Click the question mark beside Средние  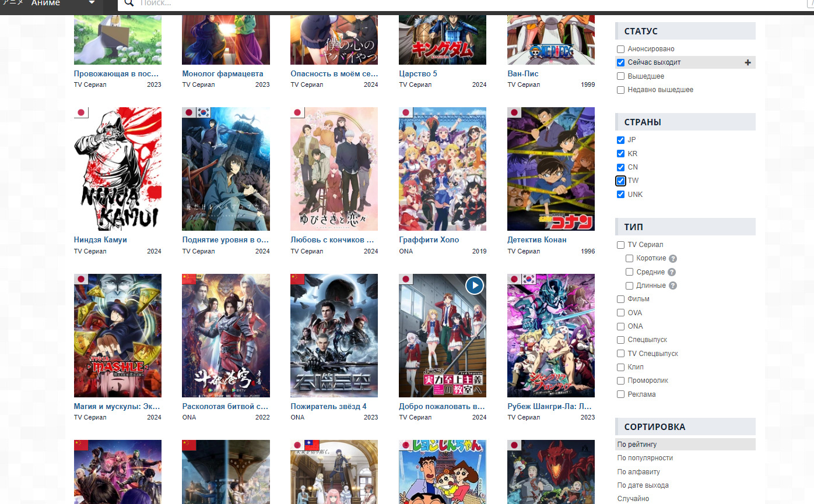coord(672,272)
